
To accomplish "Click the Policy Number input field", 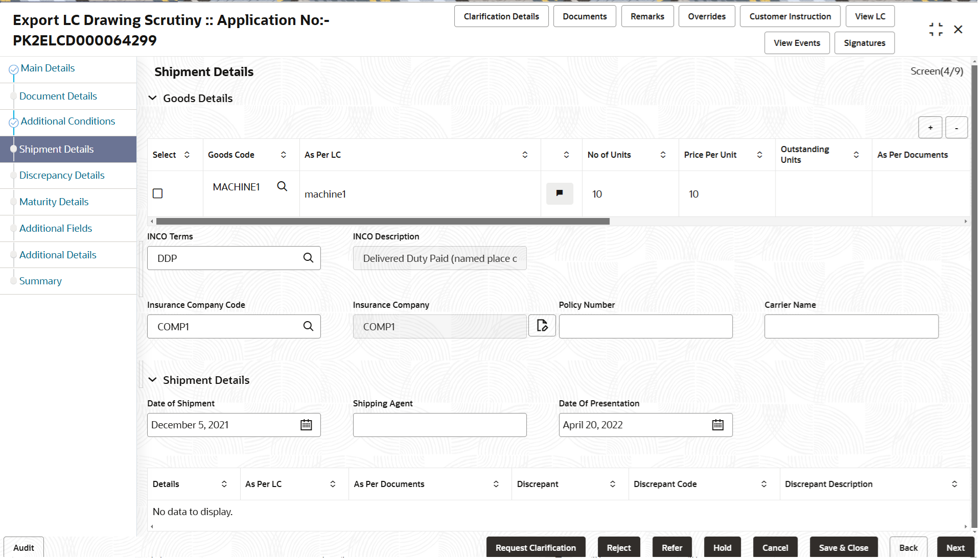I will pos(646,326).
